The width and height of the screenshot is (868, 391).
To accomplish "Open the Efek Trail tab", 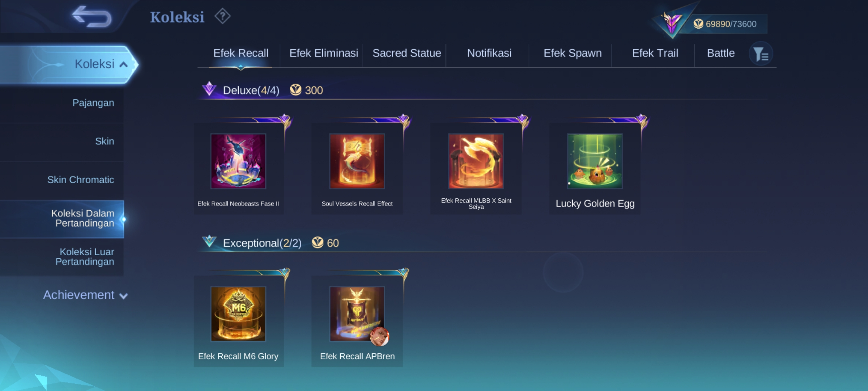I will [x=655, y=53].
